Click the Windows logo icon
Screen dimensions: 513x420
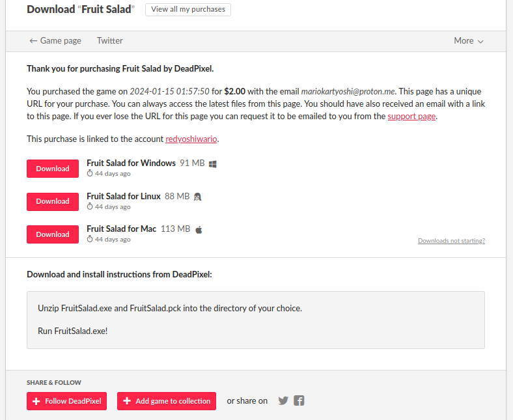[212, 163]
